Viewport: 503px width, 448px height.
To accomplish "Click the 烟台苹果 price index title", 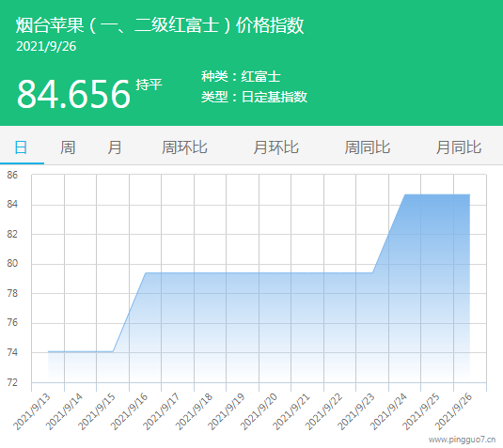I will 160,25.
